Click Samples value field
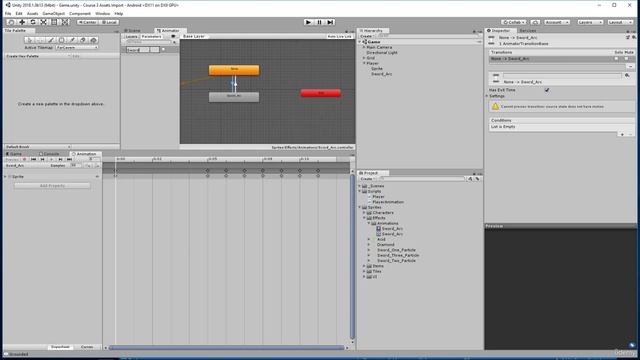 tap(76, 166)
